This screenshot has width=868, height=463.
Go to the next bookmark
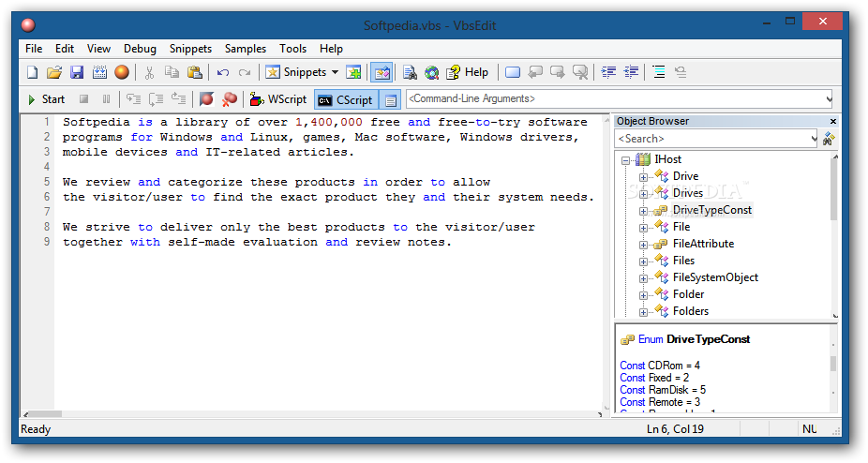(x=558, y=72)
